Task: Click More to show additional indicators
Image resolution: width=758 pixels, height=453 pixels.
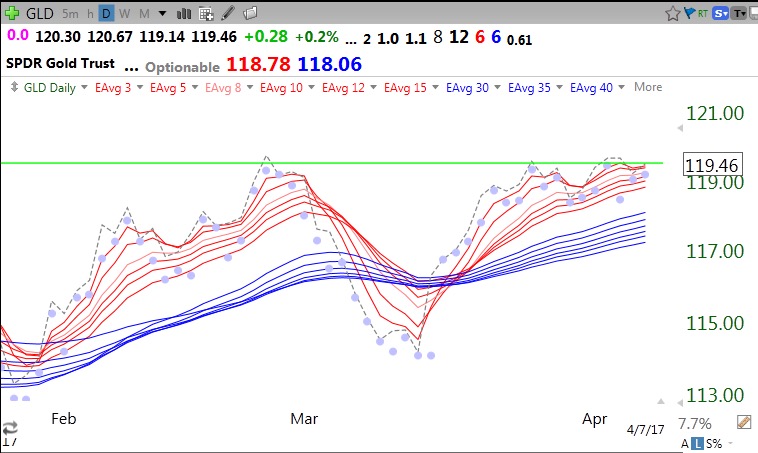Action: coord(648,87)
